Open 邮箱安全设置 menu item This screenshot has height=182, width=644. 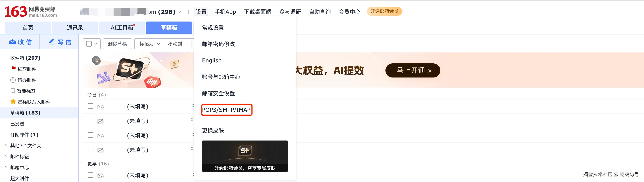218,94
